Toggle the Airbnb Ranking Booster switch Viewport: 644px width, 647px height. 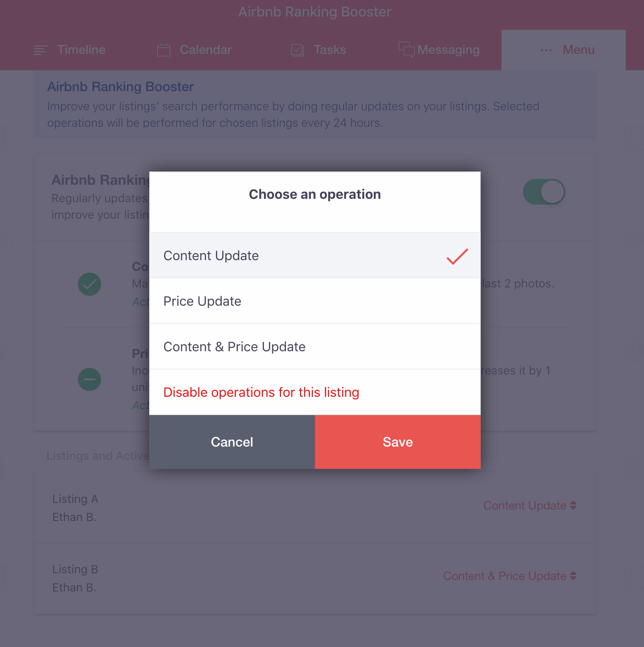(x=544, y=192)
